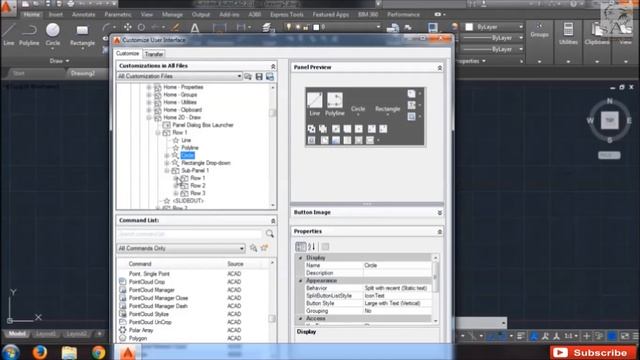Click categorized view icon in Properties
Image resolution: width=640 pixels, height=360 pixels.
(x=300, y=246)
